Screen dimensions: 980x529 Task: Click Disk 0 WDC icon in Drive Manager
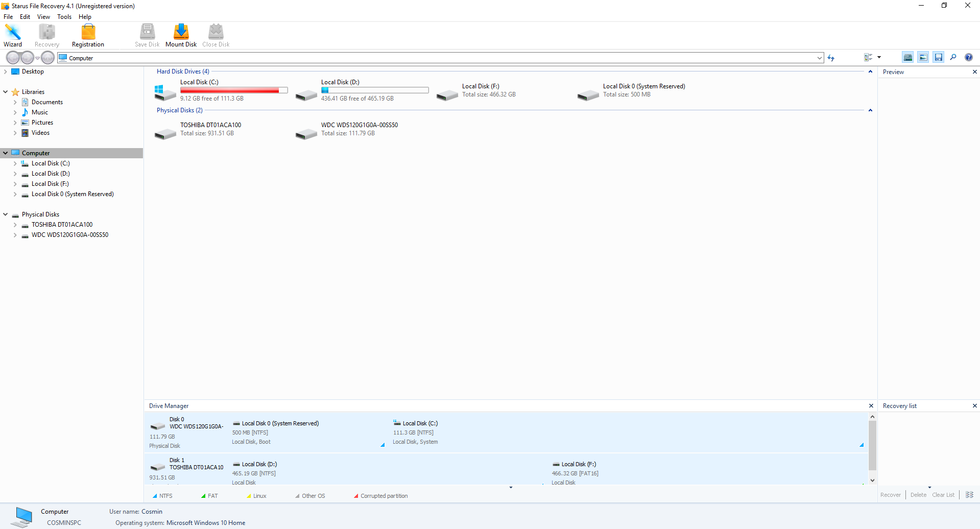coord(157,426)
